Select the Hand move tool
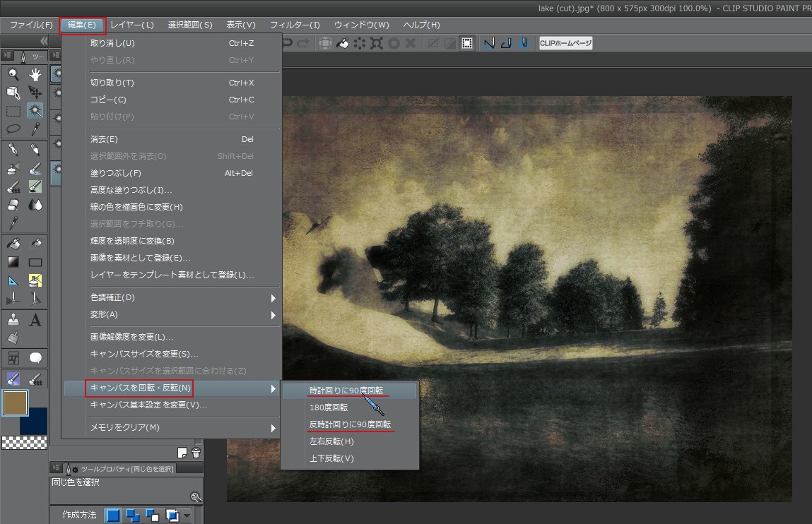 (35, 74)
